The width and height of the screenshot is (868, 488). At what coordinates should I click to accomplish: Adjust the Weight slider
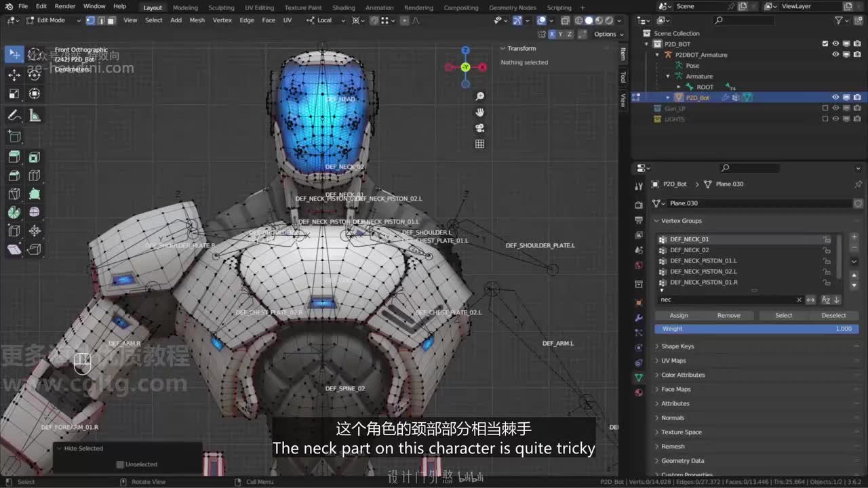point(755,329)
